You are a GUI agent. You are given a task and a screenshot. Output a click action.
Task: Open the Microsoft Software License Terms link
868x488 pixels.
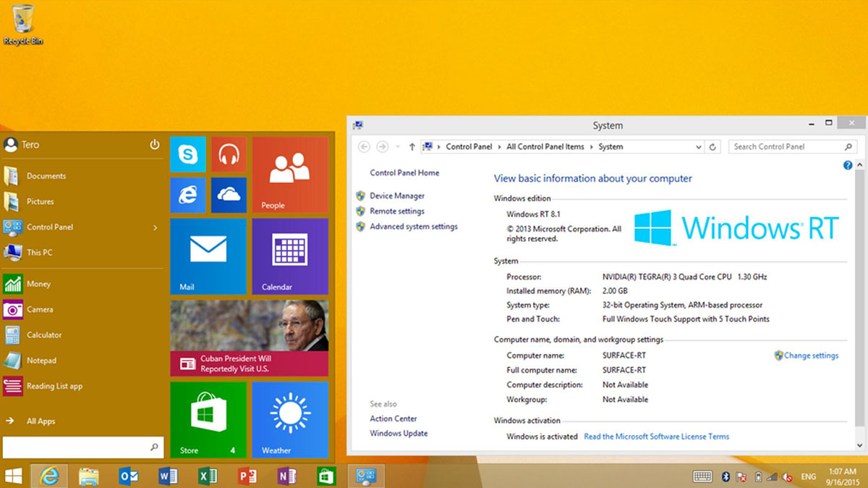pos(657,436)
